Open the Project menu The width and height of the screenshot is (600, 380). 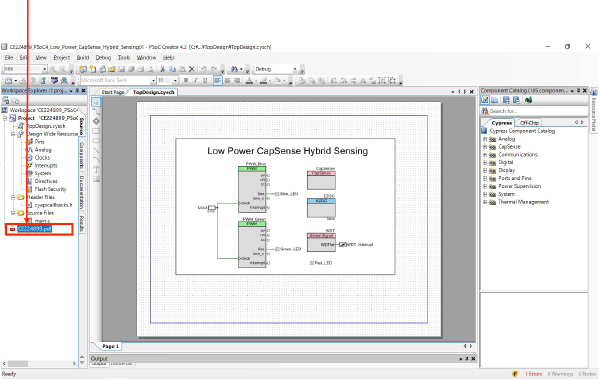coord(62,57)
